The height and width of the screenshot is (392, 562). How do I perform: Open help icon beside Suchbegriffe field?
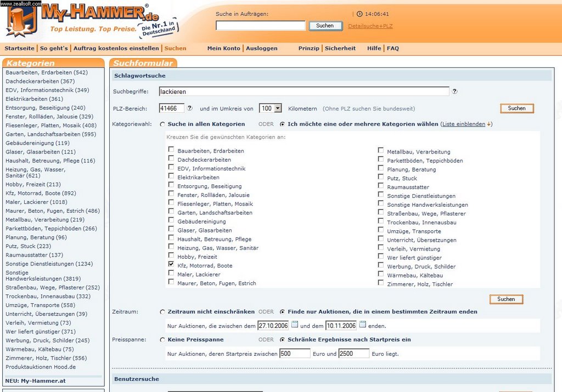[454, 92]
